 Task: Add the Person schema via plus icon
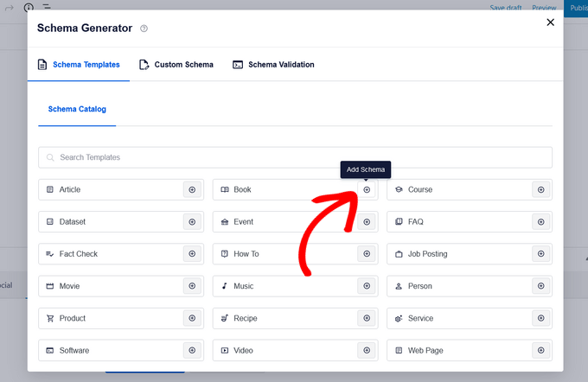click(x=540, y=286)
